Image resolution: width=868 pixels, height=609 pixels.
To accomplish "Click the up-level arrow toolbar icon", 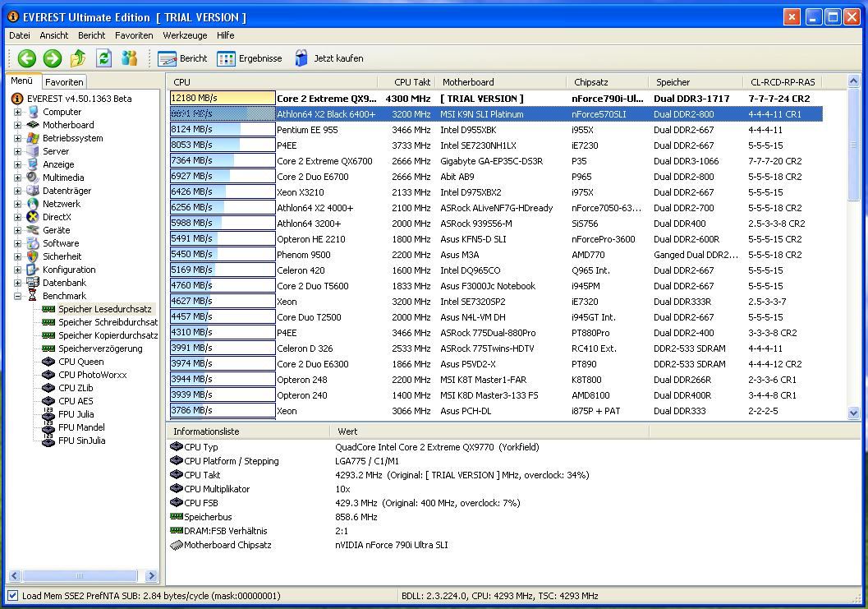I will click(78, 58).
